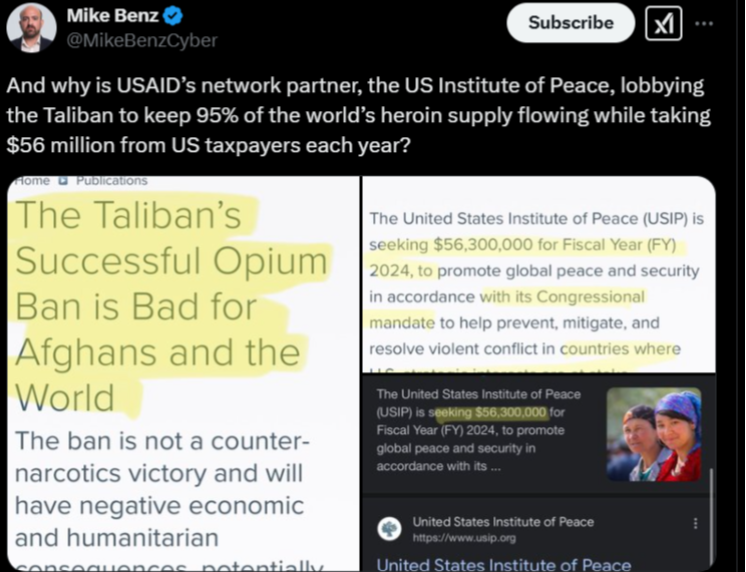
Task: Open the search result vertical dots menu
Action: pos(696,523)
